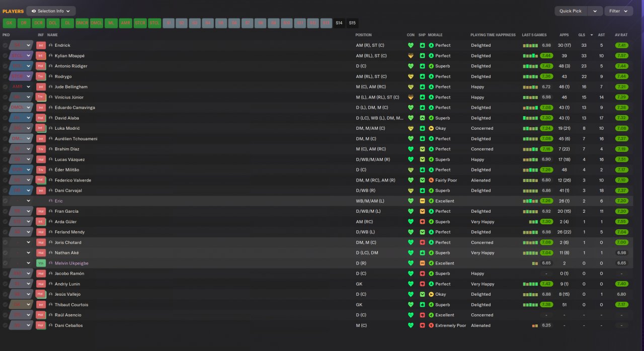Screen dimensions: 644x351
Task: Click Fran García's orange sharpness icon
Action: coord(422,211)
